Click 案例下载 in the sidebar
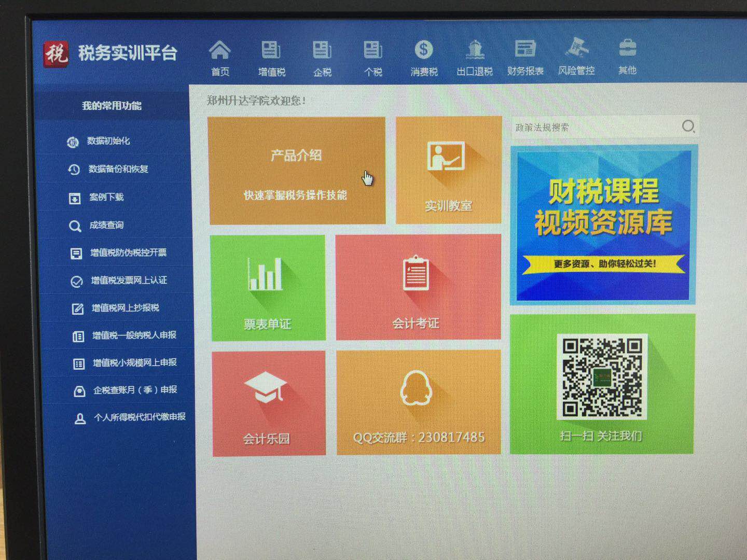 click(x=106, y=197)
